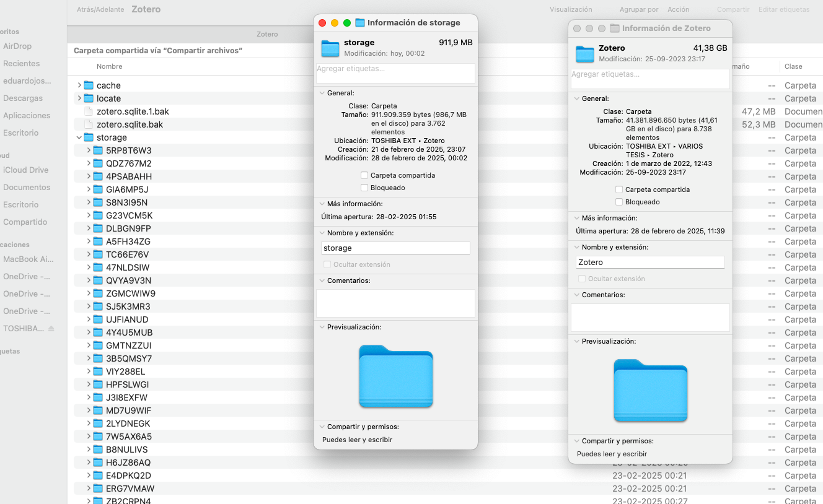This screenshot has height=504, width=823.
Task: Click the A5FH34ZG folder icon
Action: coord(98,241)
